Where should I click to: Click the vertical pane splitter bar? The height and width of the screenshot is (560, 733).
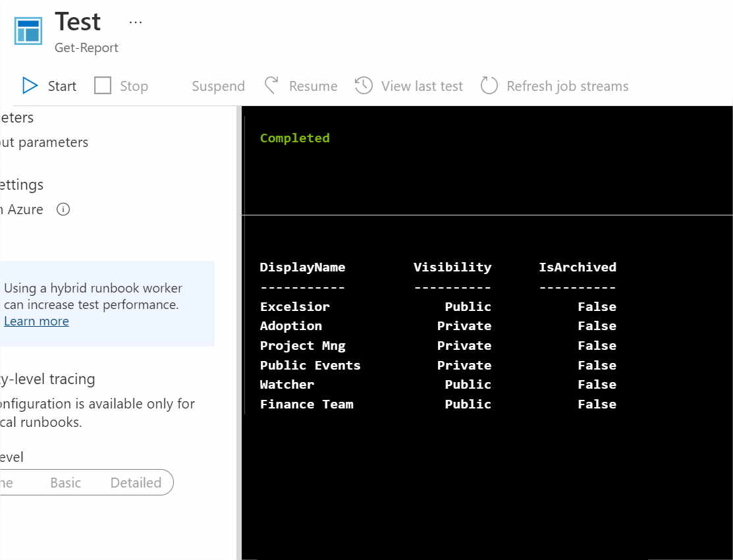(239, 333)
